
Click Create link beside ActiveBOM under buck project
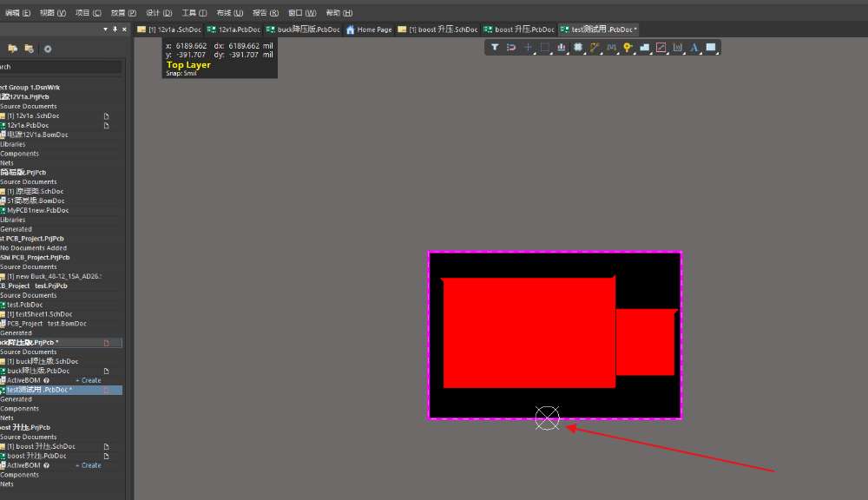89,380
